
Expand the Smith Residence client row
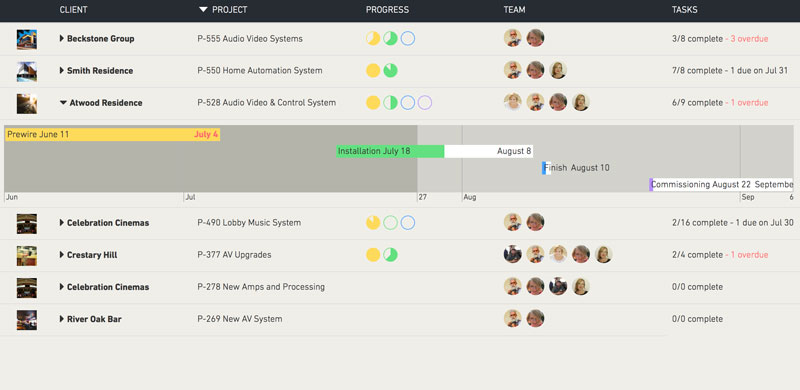(x=62, y=70)
